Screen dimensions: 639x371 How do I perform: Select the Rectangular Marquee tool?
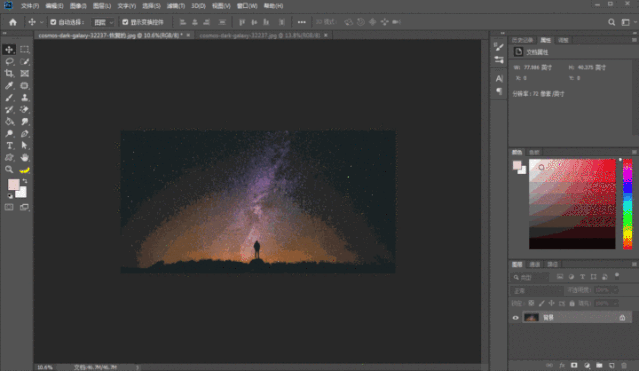pyautogui.click(x=24, y=49)
